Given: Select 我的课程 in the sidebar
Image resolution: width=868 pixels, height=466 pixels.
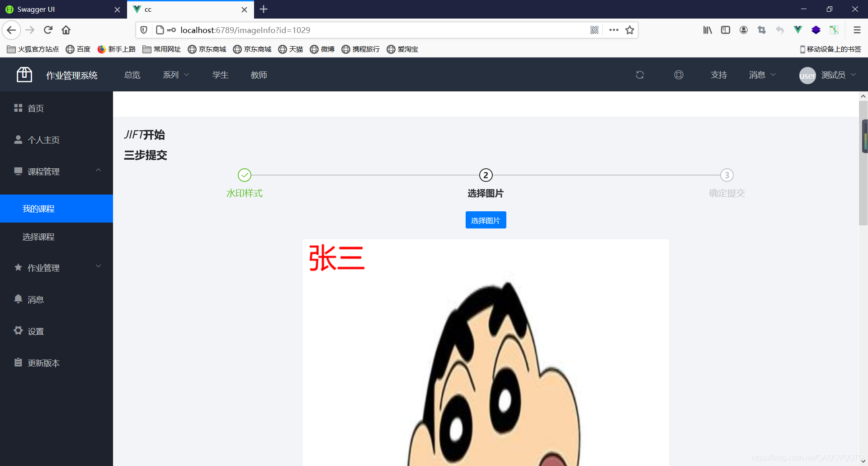Looking at the screenshot, I should coord(57,209).
